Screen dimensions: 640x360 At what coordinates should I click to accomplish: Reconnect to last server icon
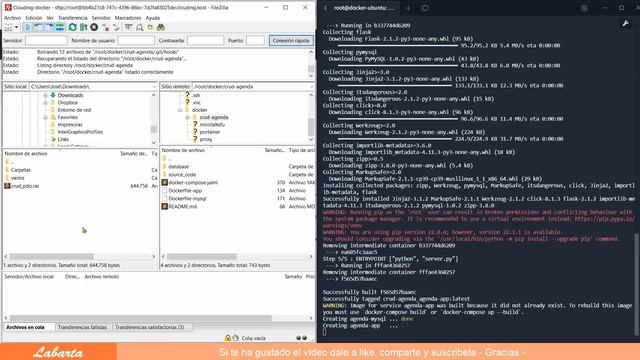pyautogui.click(x=116, y=27)
